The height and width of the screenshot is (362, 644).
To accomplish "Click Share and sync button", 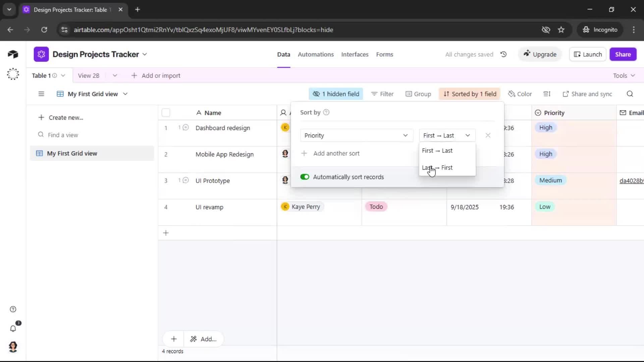I will pos(587,94).
